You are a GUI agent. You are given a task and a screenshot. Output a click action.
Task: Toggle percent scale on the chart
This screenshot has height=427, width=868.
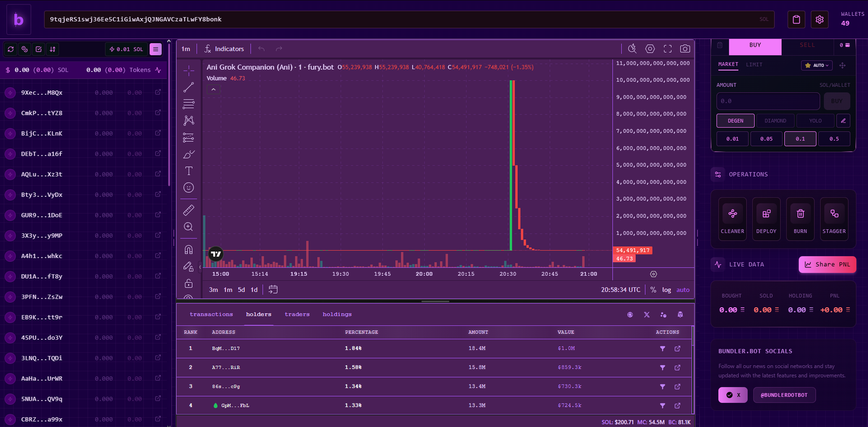click(x=653, y=290)
